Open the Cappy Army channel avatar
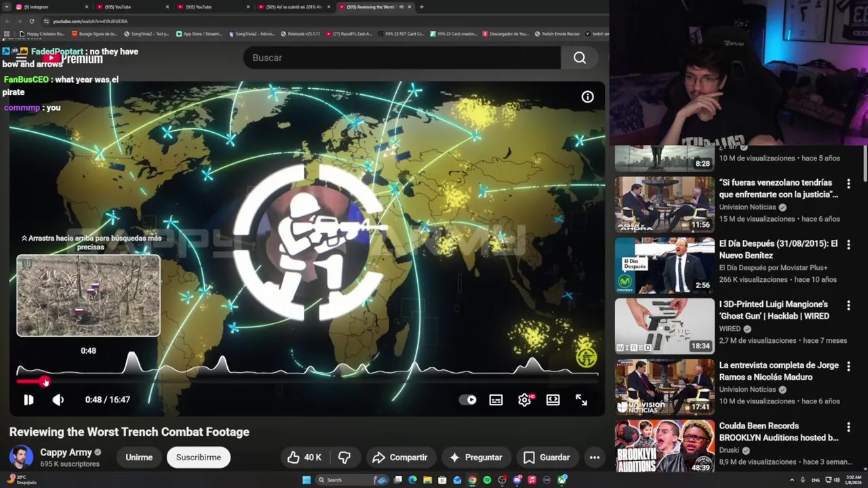868x488 pixels. [21, 457]
